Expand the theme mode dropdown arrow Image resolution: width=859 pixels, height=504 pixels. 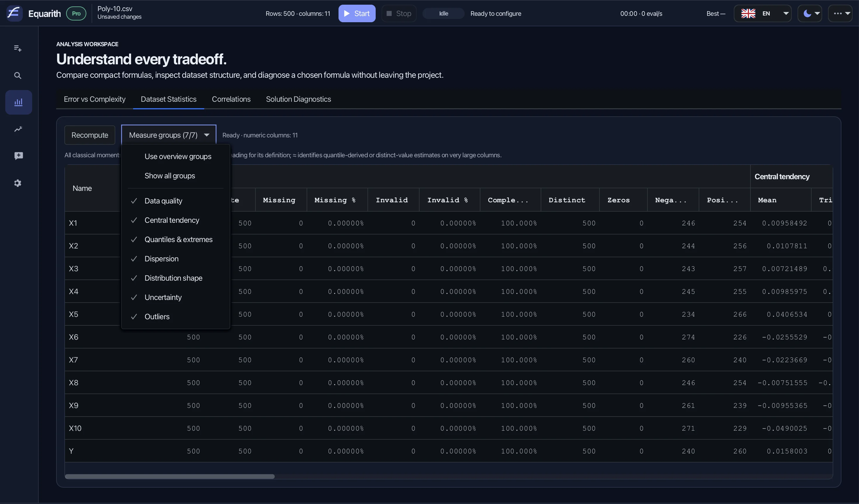[817, 14]
